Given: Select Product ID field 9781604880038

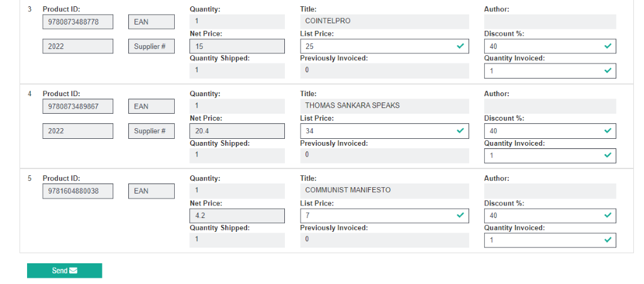Looking at the screenshot, I should click(x=78, y=191).
